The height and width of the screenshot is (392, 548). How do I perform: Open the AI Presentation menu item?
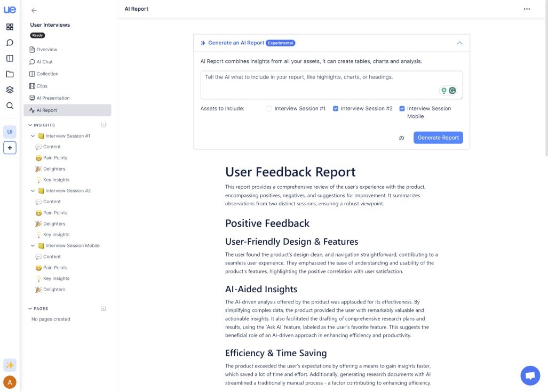point(53,98)
